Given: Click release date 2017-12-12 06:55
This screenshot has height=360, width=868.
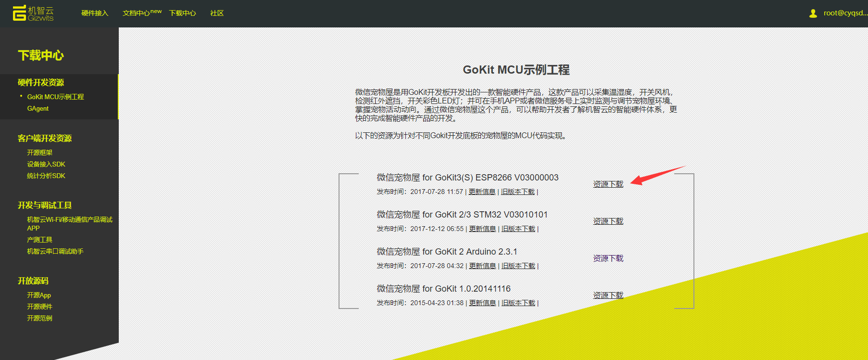Looking at the screenshot, I should pos(437,229).
